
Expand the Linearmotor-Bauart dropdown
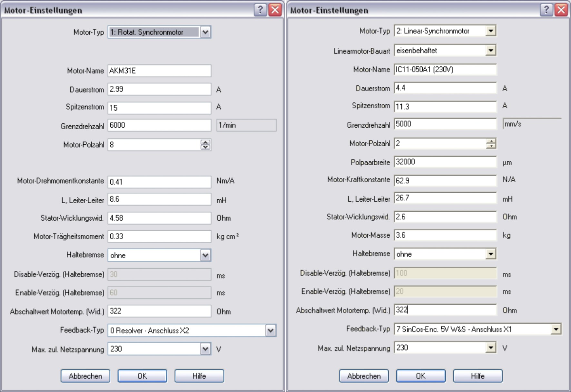coord(491,51)
